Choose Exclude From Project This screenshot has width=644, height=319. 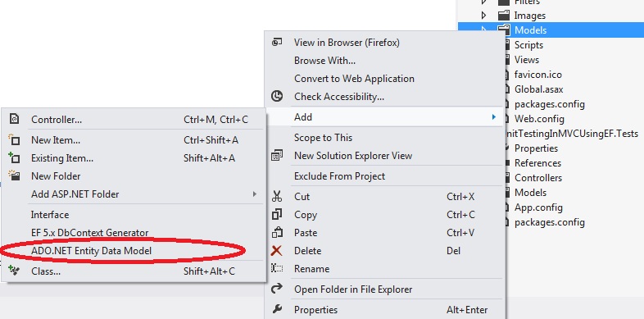pos(339,176)
